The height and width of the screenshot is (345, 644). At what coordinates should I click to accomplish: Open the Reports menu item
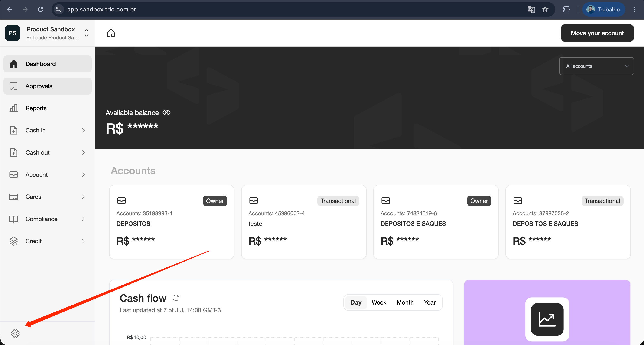tap(48, 108)
